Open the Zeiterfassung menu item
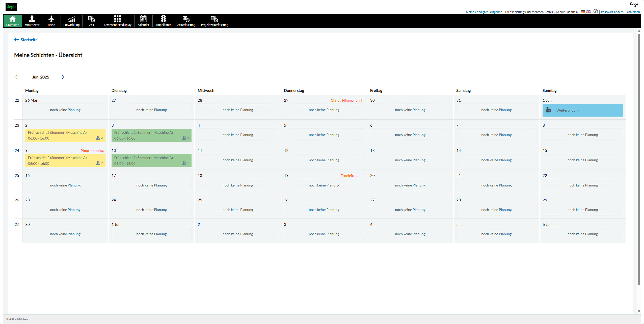Image resolution: width=644 pixels, height=324 pixels. [x=186, y=21]
